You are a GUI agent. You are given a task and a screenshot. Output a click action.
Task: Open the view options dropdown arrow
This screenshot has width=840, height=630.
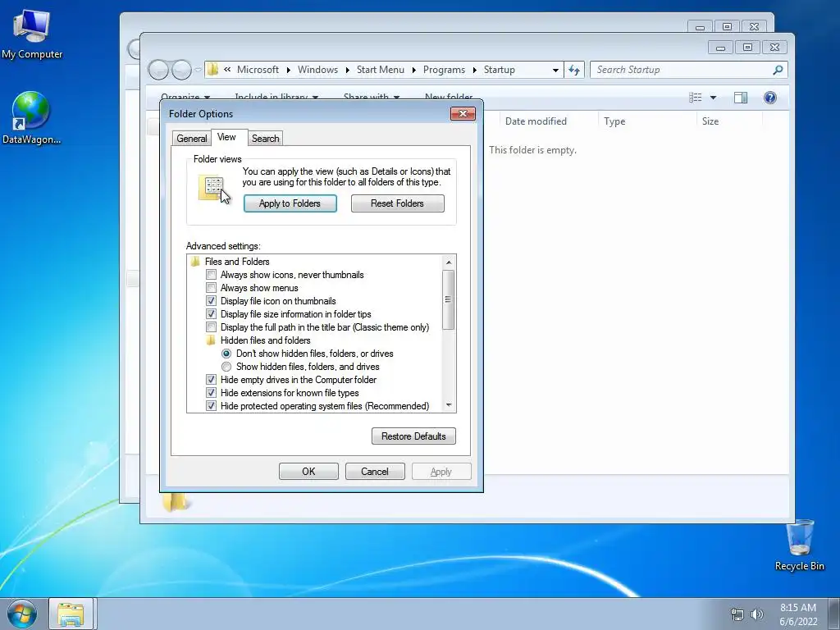(x=713, y=98)
